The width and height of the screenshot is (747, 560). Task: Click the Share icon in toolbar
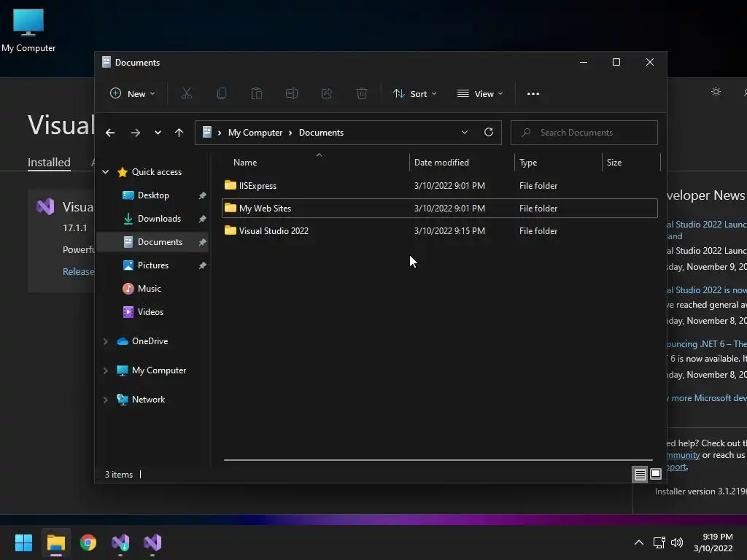tap(327, 94)
